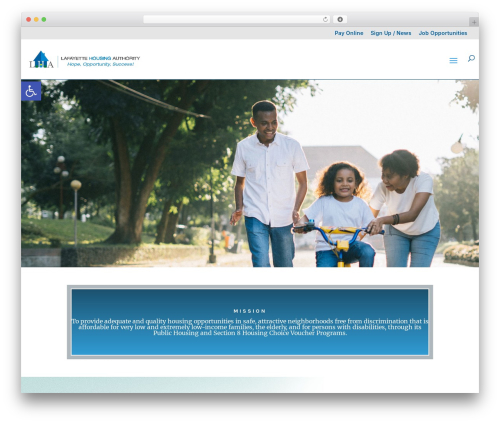Click the 'Hope. Opportunity. Success!' tagline

tap(100, 64)
